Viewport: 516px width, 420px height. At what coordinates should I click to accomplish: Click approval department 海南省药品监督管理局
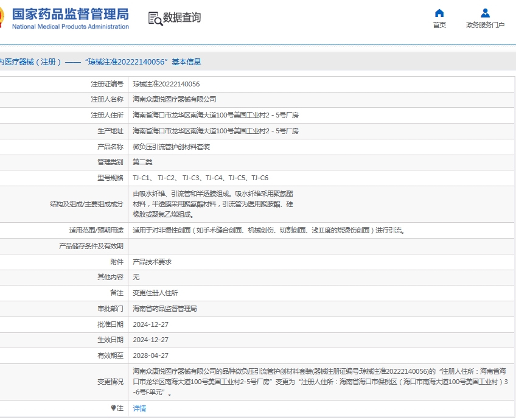[165, 309]
